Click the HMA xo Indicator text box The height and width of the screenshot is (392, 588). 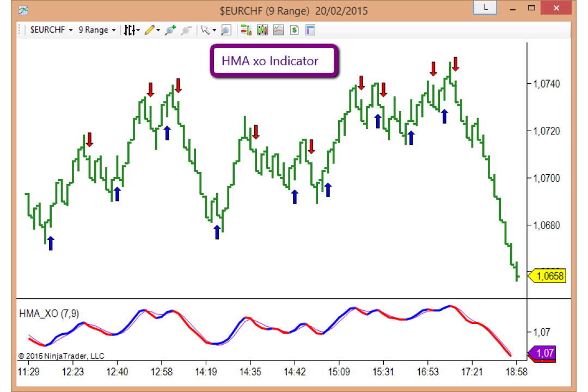pos(274,61)
